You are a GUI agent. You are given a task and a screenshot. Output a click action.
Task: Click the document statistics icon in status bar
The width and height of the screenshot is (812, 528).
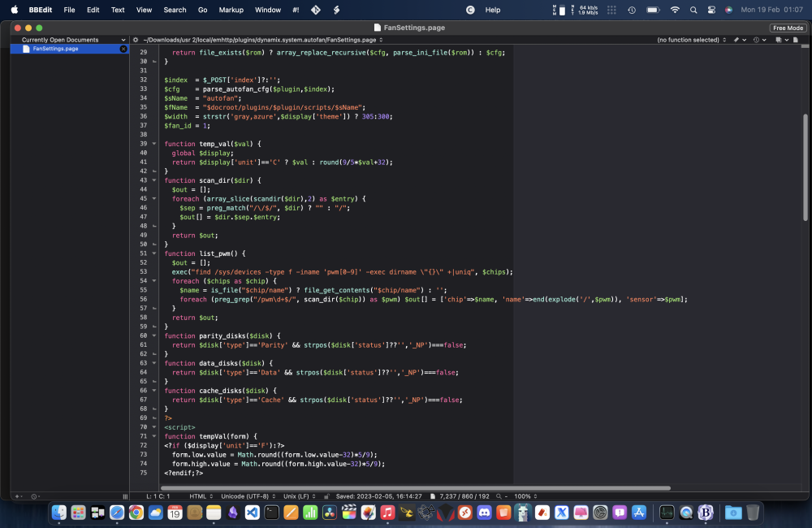point(433,496)
